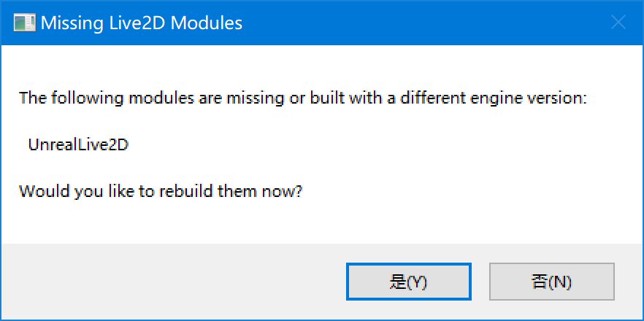Viewport: 644px width, 321px height.
Task: Click the 'following modules are missing' message line
Action: [x=304, y=98]
